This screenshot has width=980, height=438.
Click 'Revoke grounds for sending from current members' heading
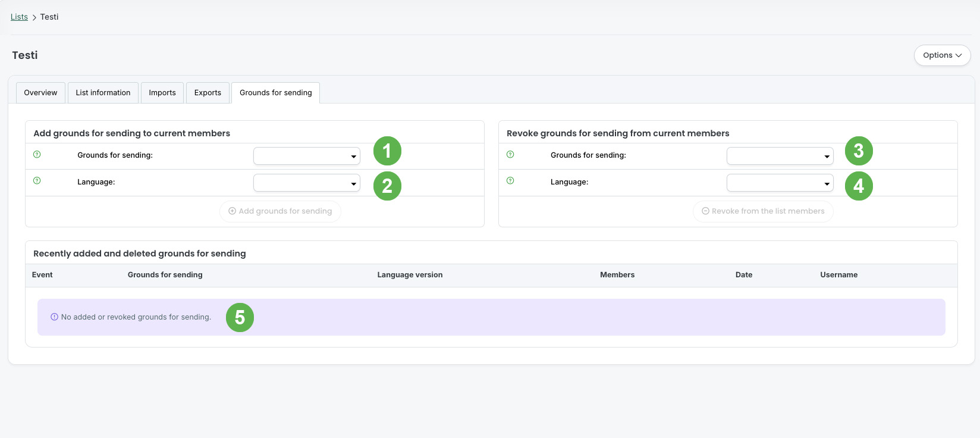click(618, 133)
